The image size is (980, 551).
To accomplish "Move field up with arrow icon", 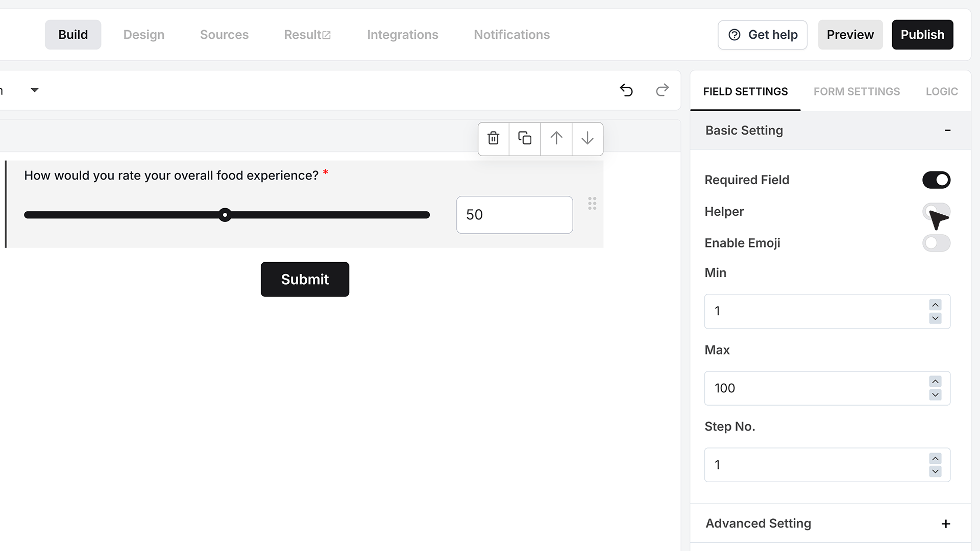I will click(x=556, y=138).
